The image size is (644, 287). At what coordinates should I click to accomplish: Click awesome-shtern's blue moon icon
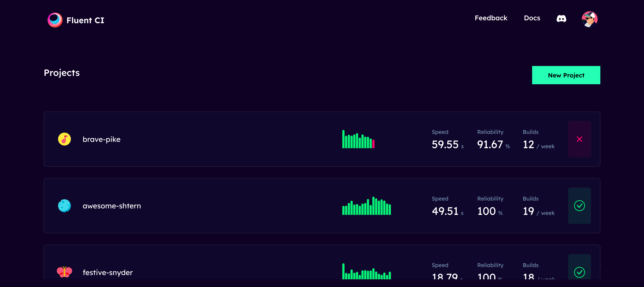(64, 206)
